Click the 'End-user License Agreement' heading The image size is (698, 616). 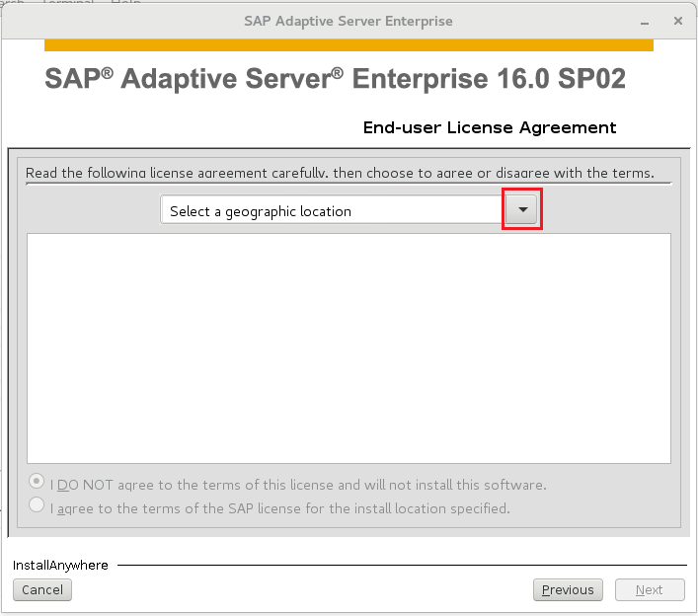[490, 127]
